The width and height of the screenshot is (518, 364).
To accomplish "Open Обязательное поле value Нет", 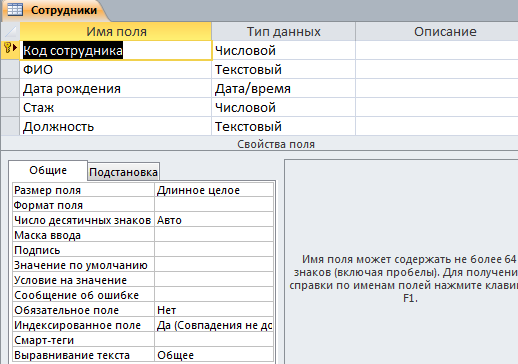I will 214,310.
